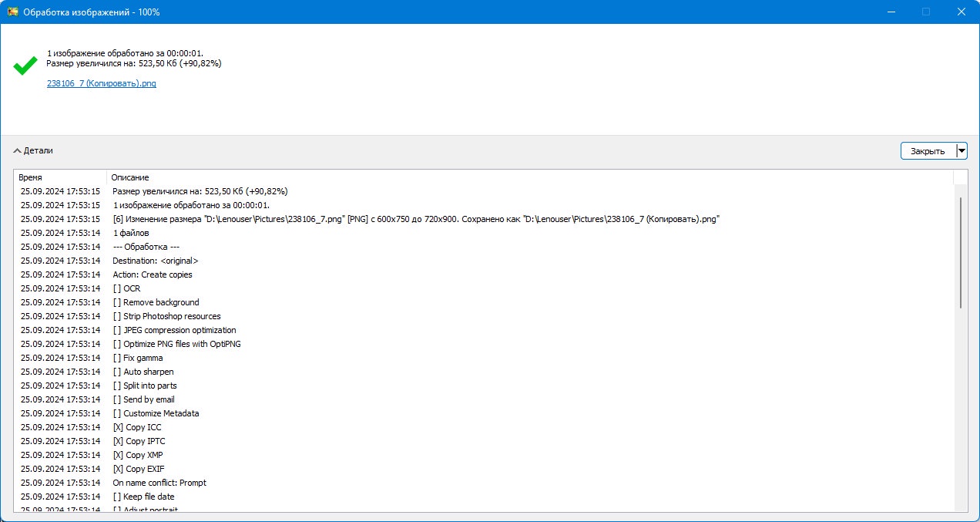Select the '--- Обработка ---' log row
980x522 pixels.
(x=484, y=247)
